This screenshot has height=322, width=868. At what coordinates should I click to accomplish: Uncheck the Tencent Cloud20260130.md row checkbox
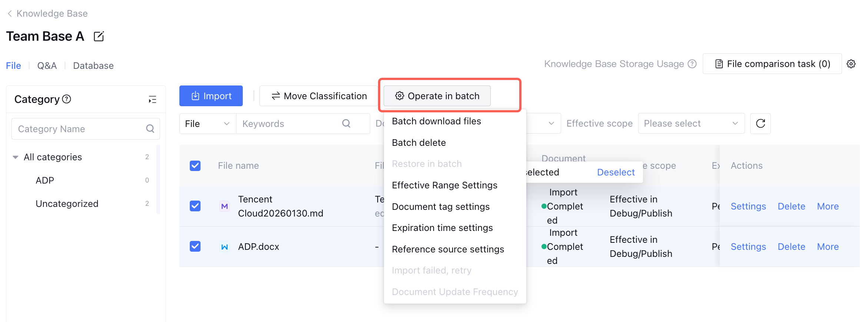[x=195, y=206]
